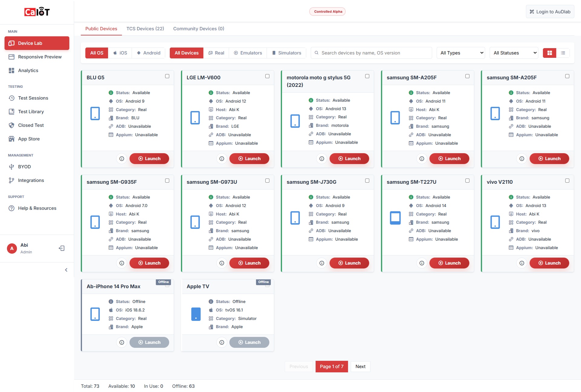View info for samsung SM-J730G
Viewport: 581px width, 392px height.
click(x=322, y=263)
